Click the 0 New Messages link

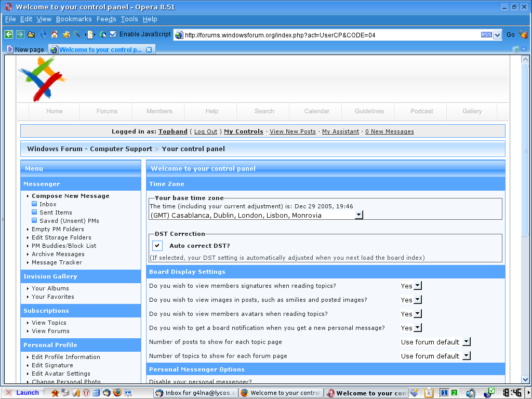(390, 131)
